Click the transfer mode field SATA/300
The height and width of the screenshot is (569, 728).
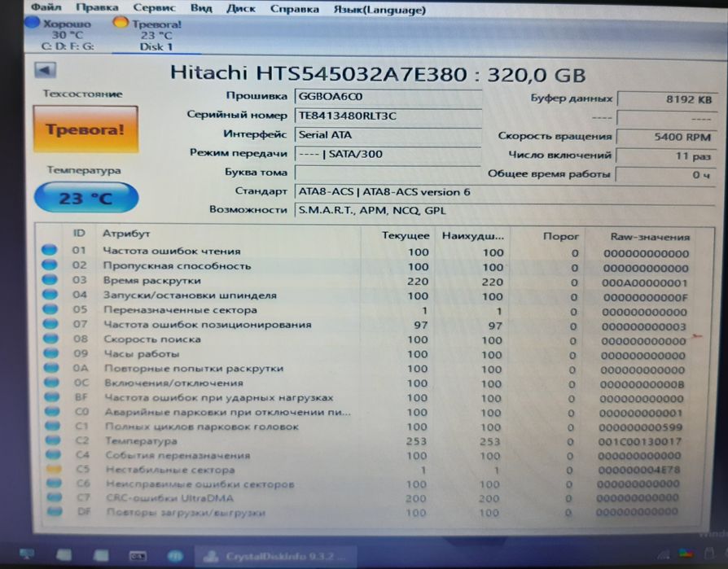[x=388, y=154]
